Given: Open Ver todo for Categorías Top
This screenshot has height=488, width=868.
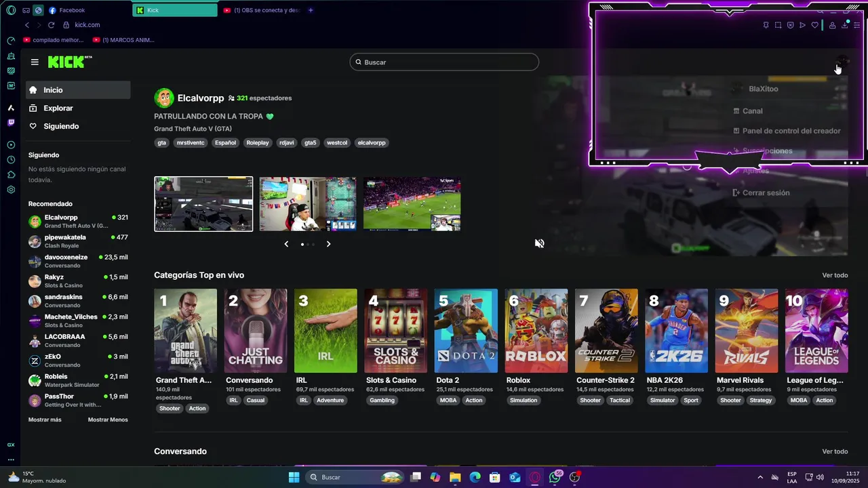Looking at the screenshot, I should pos(835,275).
